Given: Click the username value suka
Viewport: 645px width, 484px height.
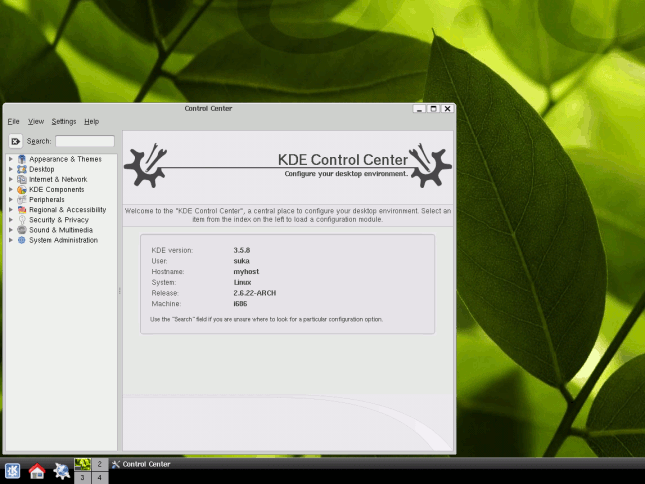Looking at the screenshot, I should coord(241,261).
